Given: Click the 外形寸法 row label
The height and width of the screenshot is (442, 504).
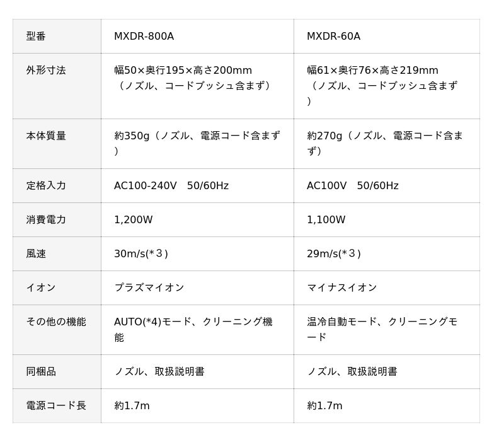Looking at the screenshot, I should coord(46,71).
